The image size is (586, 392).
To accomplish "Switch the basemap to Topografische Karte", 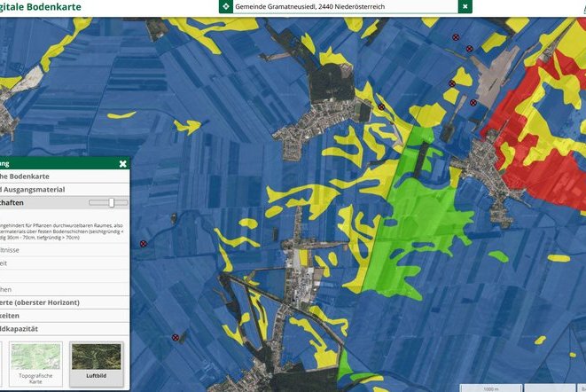I will click(35, 364).
